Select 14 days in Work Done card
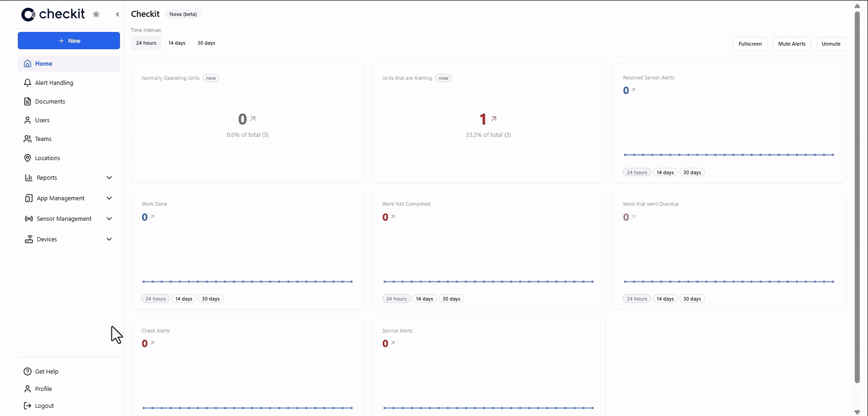Screen dimensions: 868x416 184,299
